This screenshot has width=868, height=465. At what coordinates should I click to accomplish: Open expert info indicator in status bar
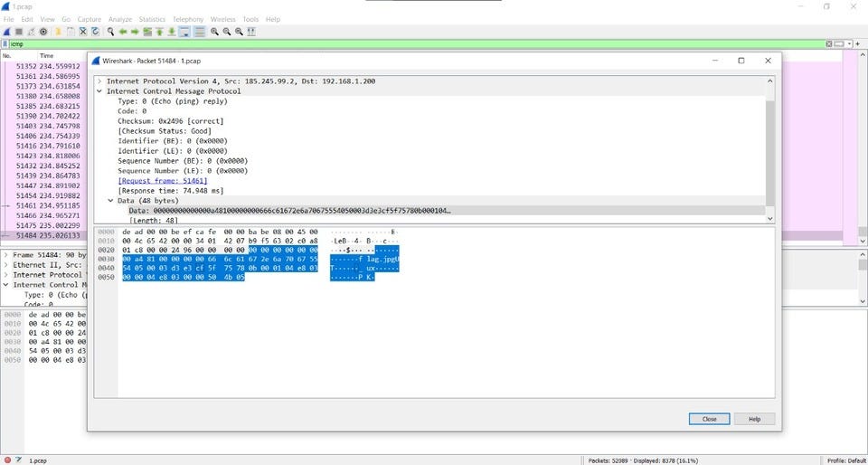[7, 460]
